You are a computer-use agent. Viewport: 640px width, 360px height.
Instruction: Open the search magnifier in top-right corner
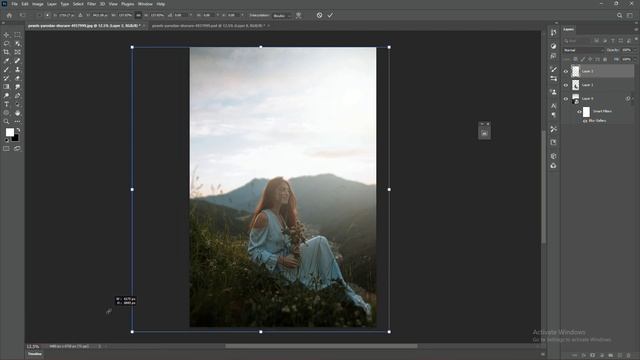point(620,16)
